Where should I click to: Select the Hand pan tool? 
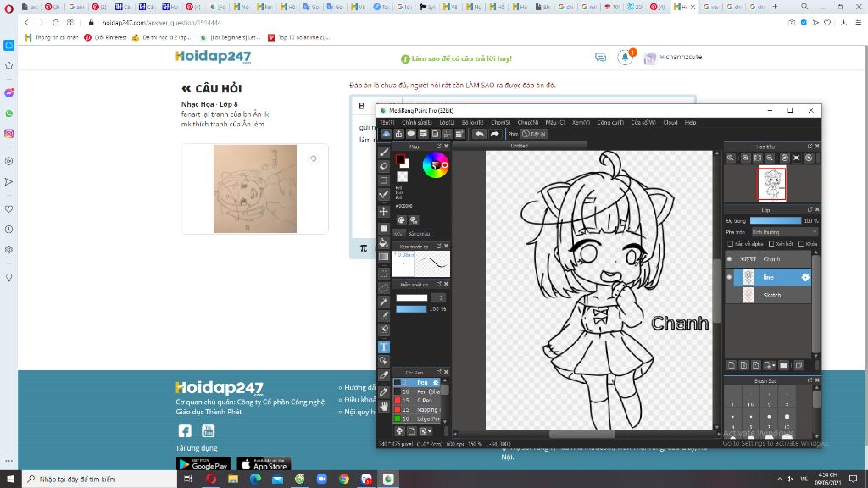pos(384,406)
